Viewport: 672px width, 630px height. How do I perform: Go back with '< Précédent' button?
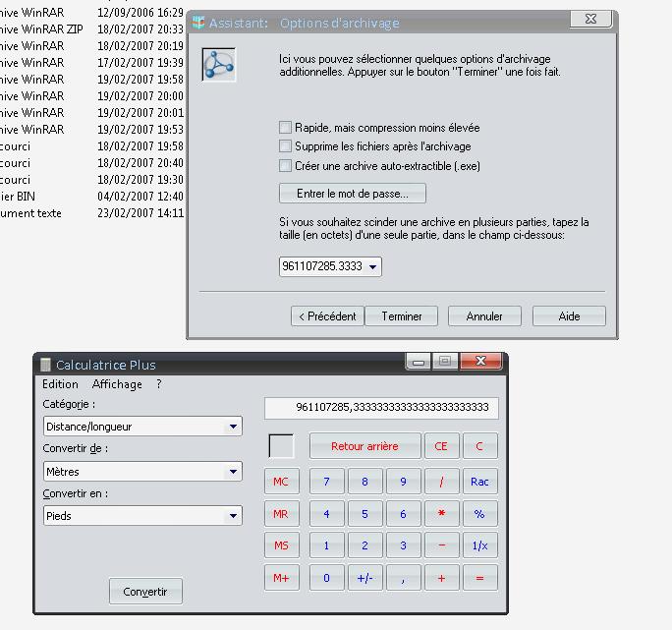tap(327, 316)
